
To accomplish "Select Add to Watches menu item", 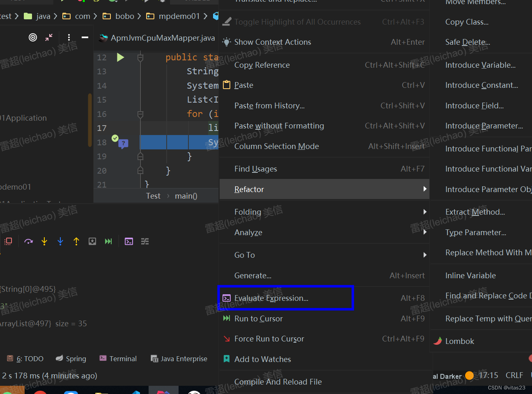I will (x=324, y=359).
